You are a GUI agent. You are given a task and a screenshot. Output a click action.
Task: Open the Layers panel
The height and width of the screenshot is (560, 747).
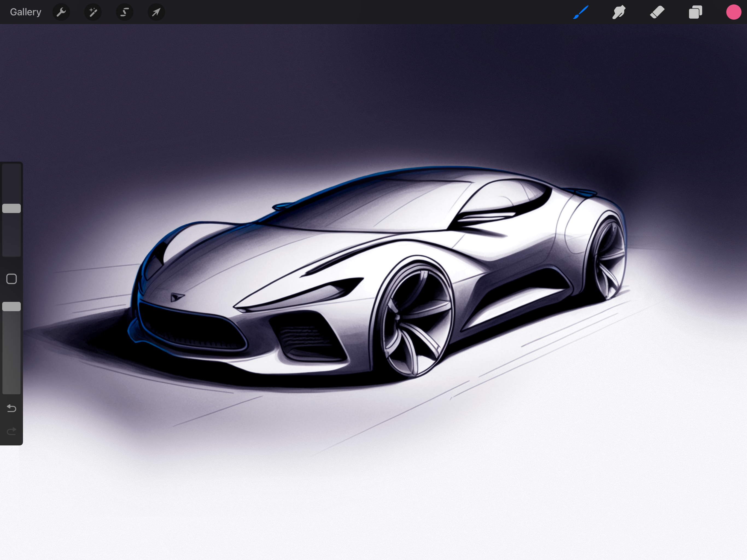pos(695,12)
